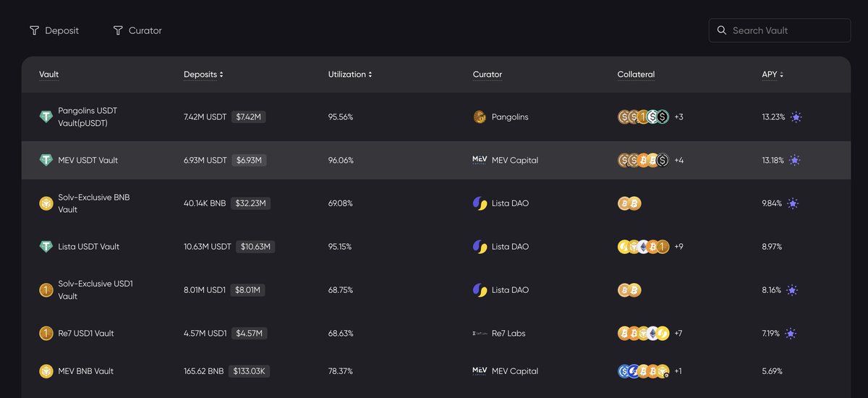Click the 40.14K BNB deposit amount

point(205,203)
